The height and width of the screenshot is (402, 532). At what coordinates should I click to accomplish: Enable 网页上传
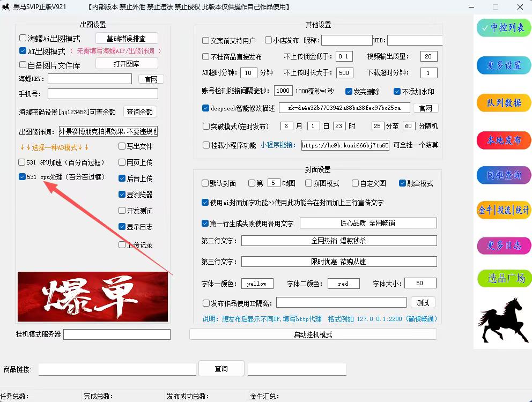click(x=122, y=162)
